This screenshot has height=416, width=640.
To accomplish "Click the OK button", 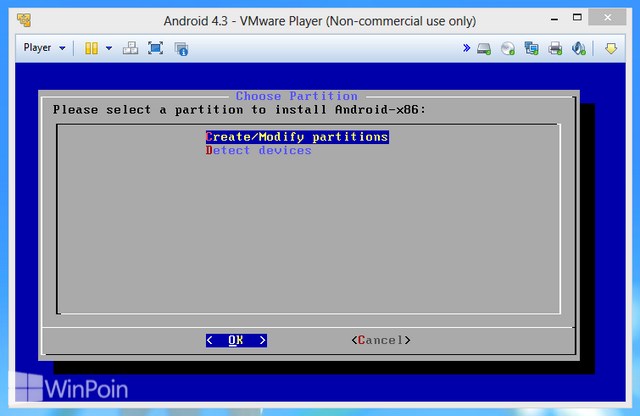I will 236,340.
